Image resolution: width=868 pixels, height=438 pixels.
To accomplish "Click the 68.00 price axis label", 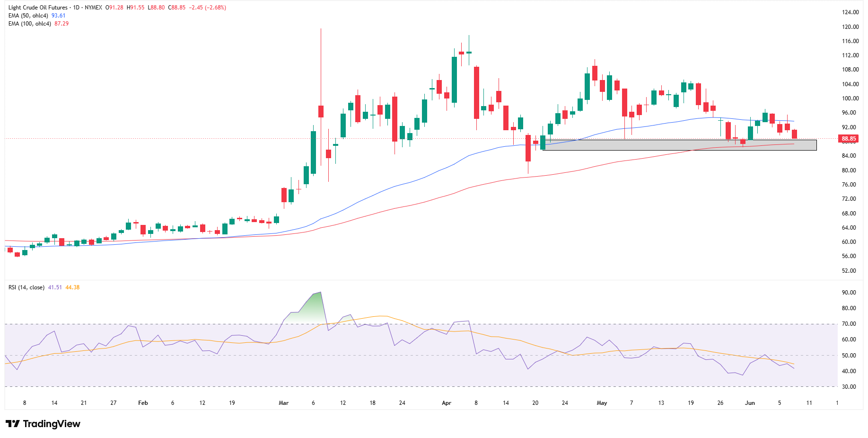I will coord(849,214).
